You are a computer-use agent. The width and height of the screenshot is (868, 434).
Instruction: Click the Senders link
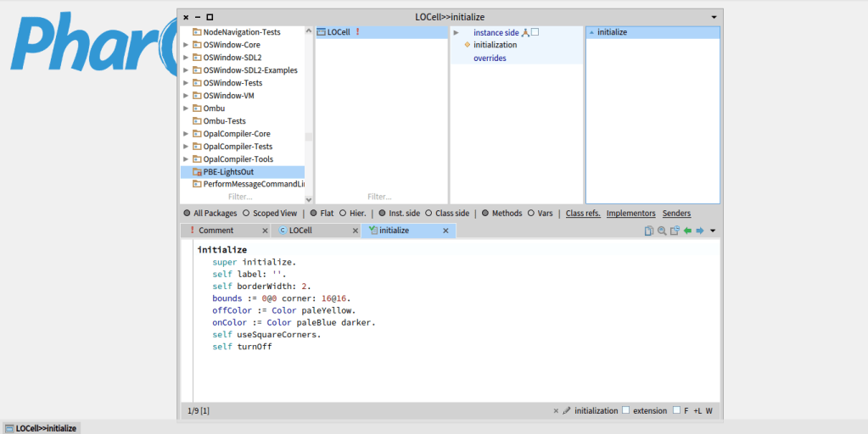pyautogui.click(x=676, y=214)
